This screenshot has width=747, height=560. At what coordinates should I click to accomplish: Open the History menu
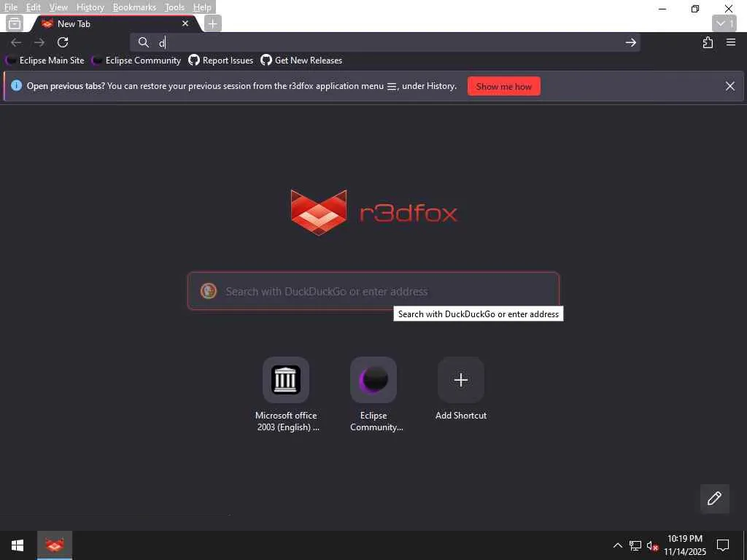coord(90,7)
